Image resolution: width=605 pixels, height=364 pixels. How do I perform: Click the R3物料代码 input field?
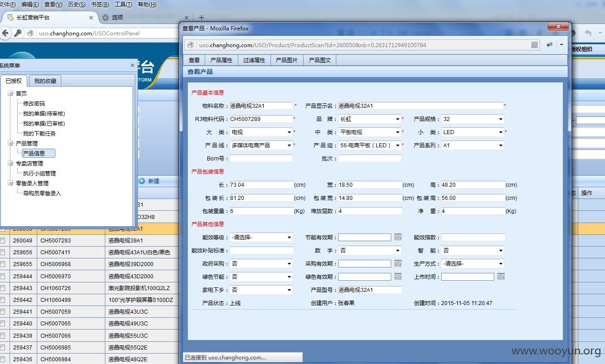pos(261,119)
